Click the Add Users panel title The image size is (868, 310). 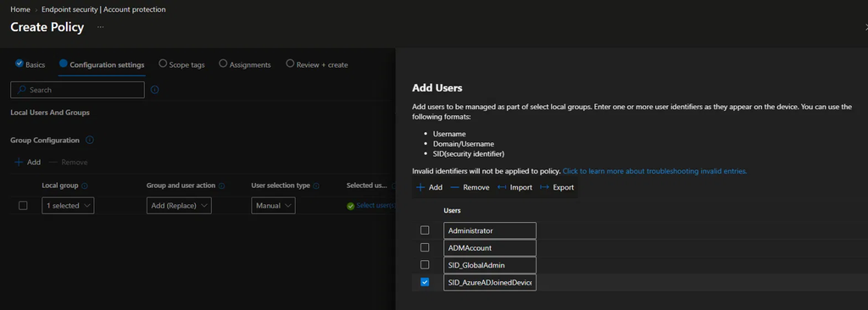coord(437,88)
